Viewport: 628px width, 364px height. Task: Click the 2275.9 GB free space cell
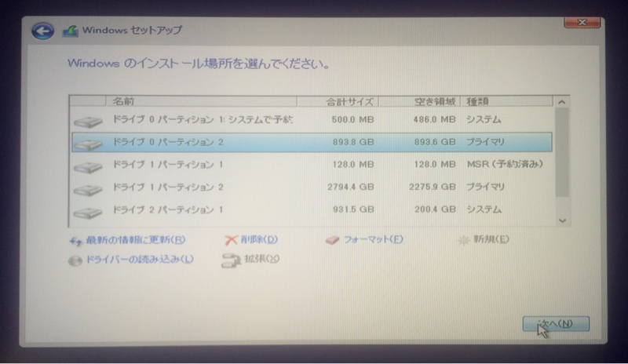(433, 187)
